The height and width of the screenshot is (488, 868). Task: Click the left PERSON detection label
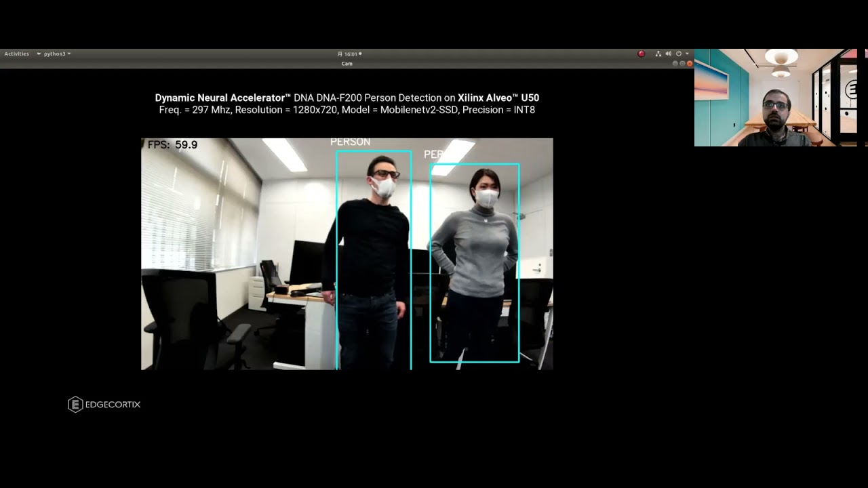coord(350,142)
